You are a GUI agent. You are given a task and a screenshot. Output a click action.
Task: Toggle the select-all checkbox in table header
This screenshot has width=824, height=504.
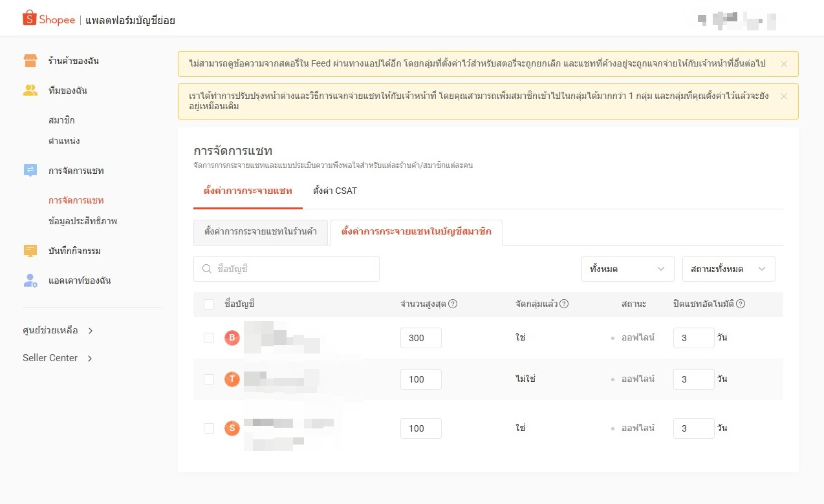pos(209,304)
